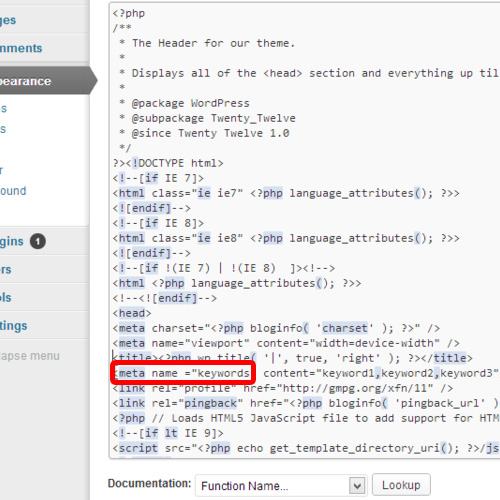Click the html class "ie ie8" line
Image resolution: width=500 pixels, height=500 pixels.
pos(286,238)
